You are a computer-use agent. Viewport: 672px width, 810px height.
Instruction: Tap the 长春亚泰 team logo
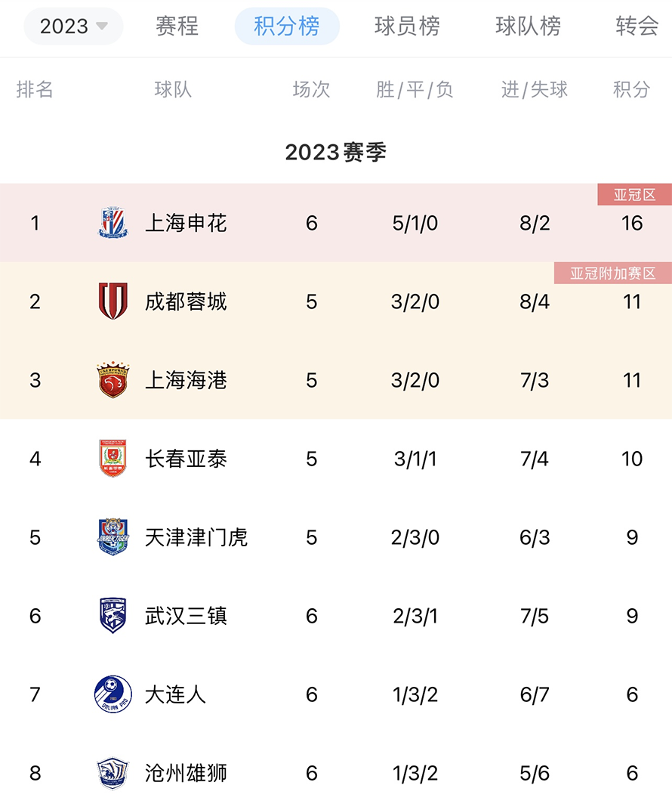click(x=113, y=458)
